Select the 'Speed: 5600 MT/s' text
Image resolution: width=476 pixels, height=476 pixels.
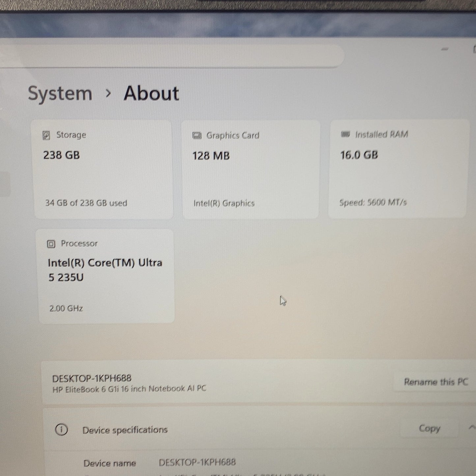coord(373,202)
